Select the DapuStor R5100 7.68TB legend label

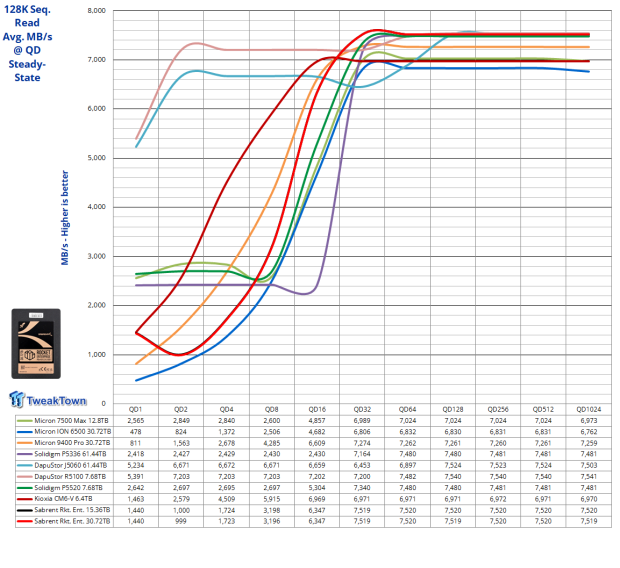click(70, 477)
